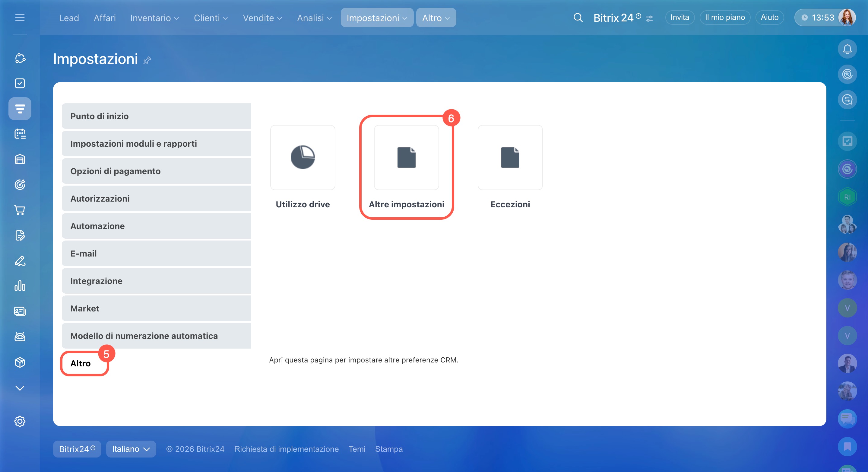This screenshot has height=472, width=868.
Task: Open Il mio piano button
Action: click(x=724, y=18)
